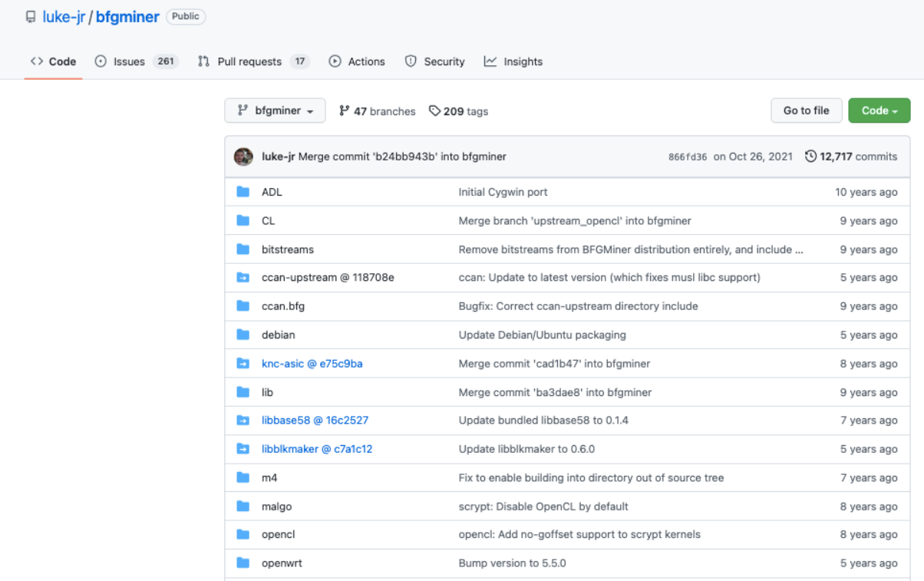Click the folder icon for opencl

tap(243, 534)
